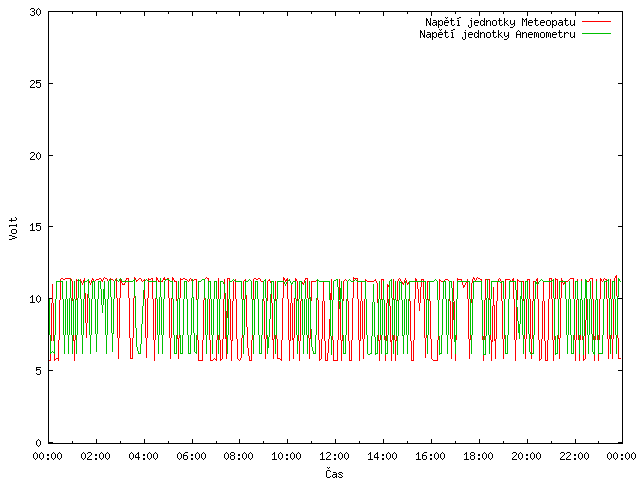Image resolution: width=640 pixels, height=480 pixels.
Task: Click the y-axis value 5
Action: [38, 371]
